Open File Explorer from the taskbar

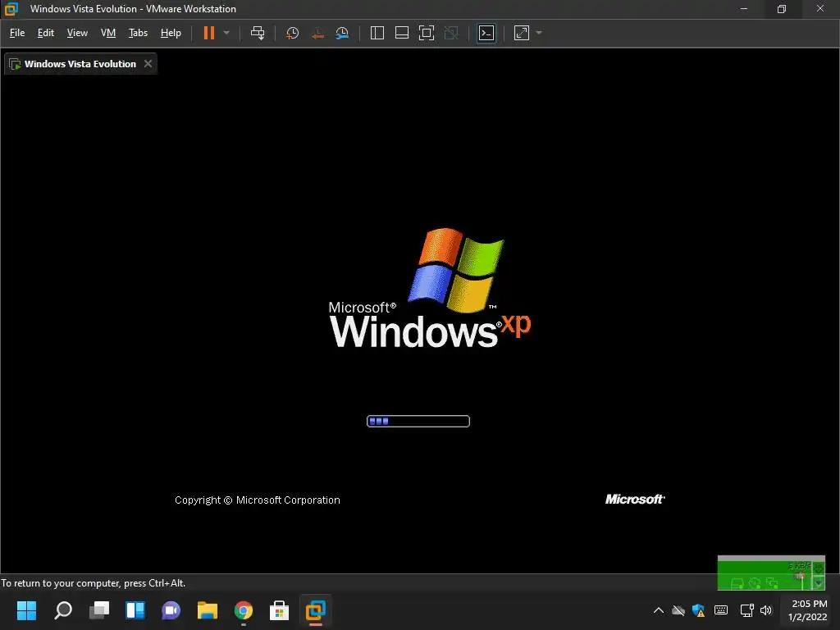(208, 610)
